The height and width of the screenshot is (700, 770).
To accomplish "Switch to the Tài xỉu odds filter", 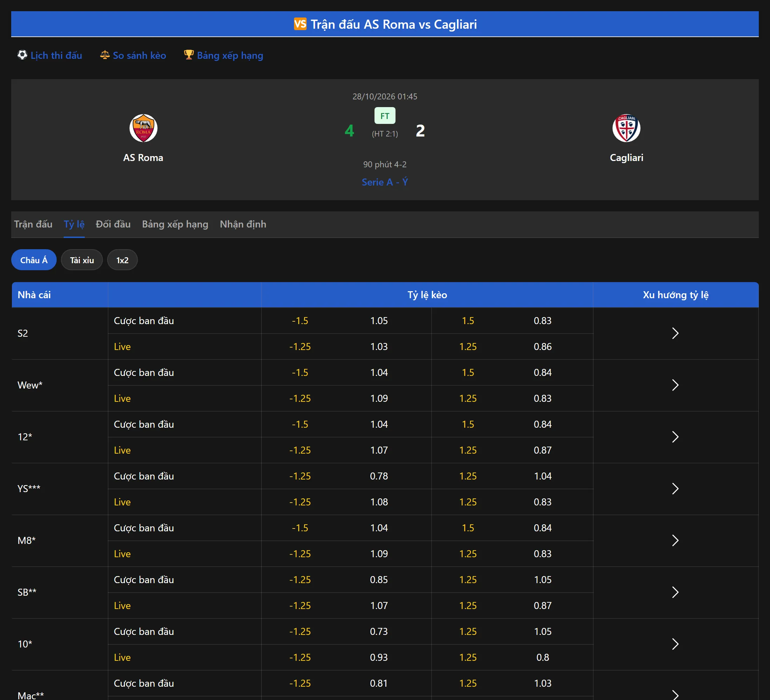I will tap(82, 260).
